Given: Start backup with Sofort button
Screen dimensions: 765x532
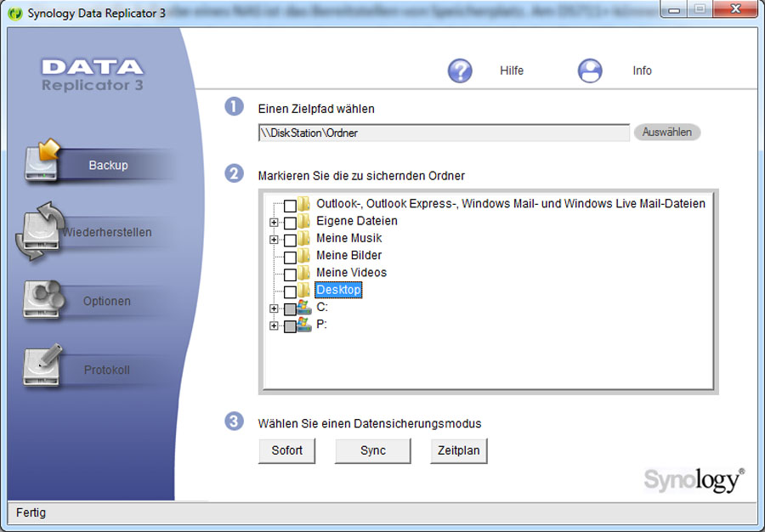Looking at the screenshot, I should click(287, 450).
